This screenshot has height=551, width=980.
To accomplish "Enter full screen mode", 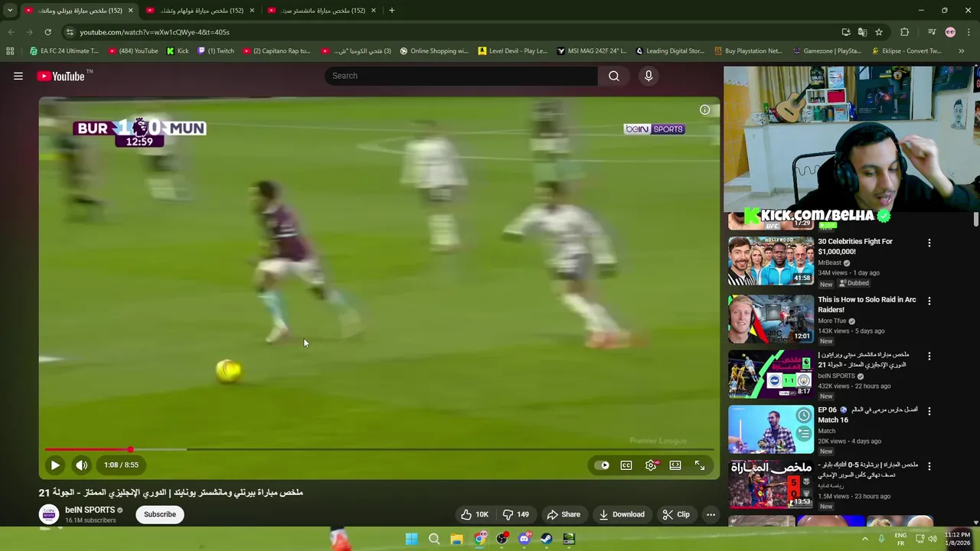I will [700, 465].
